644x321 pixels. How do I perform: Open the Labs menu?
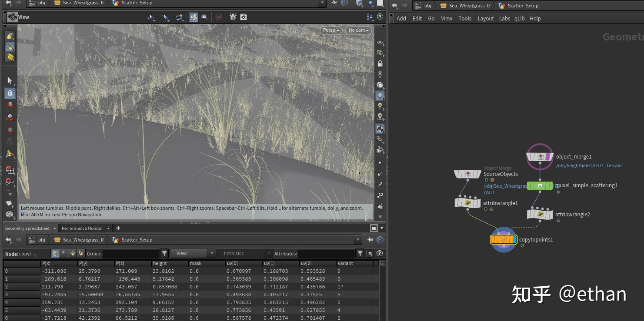pyautogui.click(x=504, y=18)
